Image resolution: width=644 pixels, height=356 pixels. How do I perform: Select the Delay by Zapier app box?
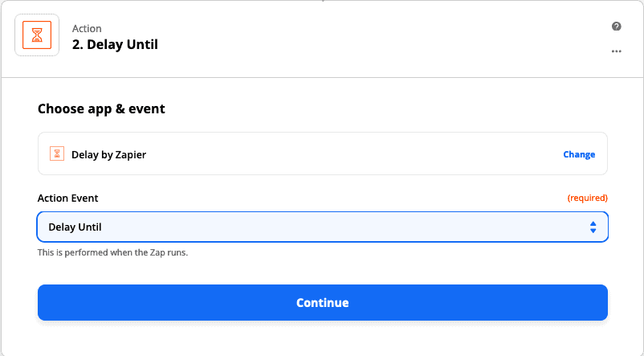(323, 153)
